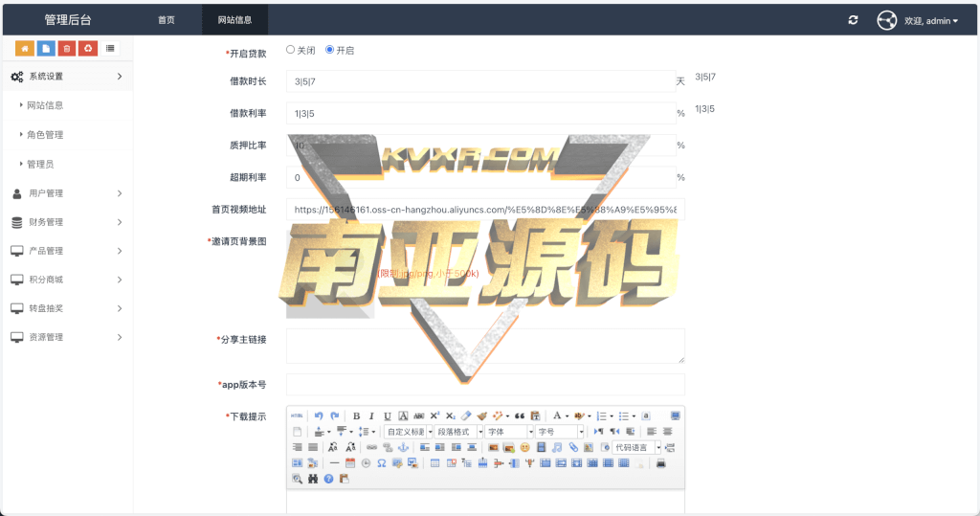Screen dimensions: 980x516
Task: Open the 段落格式 dropdown in the editor
Action: point(459,432)
